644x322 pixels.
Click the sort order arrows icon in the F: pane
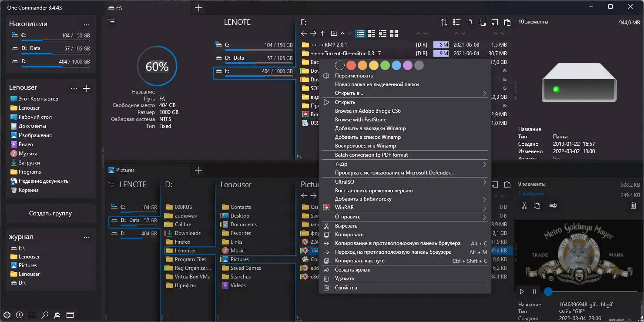(444, 22)
